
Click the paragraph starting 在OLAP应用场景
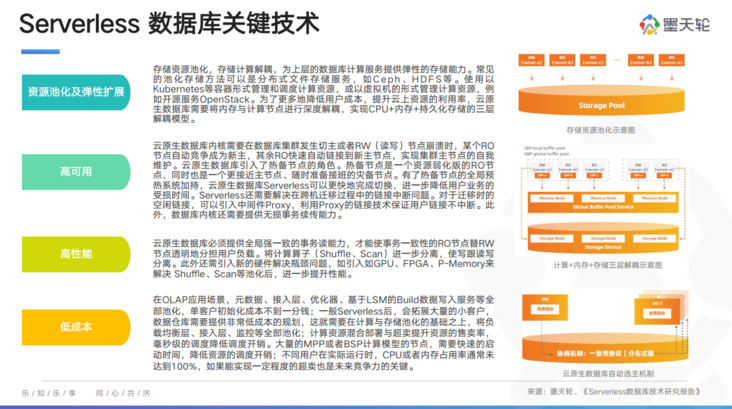pos(323,333)
